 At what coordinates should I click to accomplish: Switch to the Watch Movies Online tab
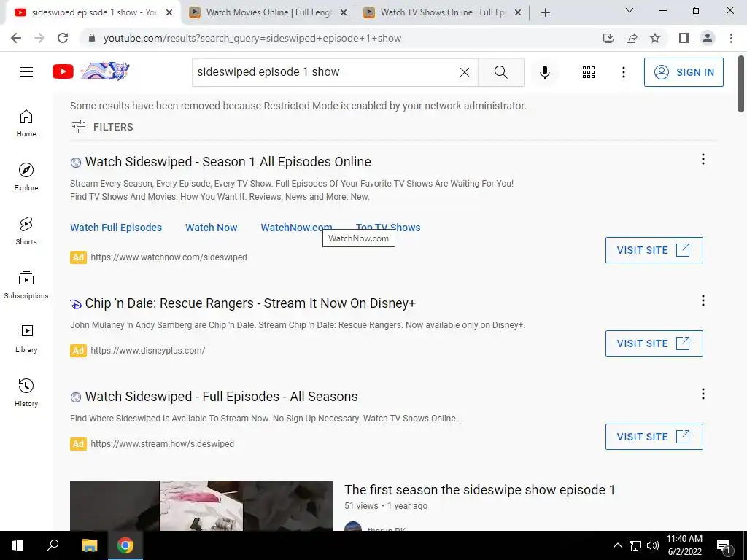268,12
